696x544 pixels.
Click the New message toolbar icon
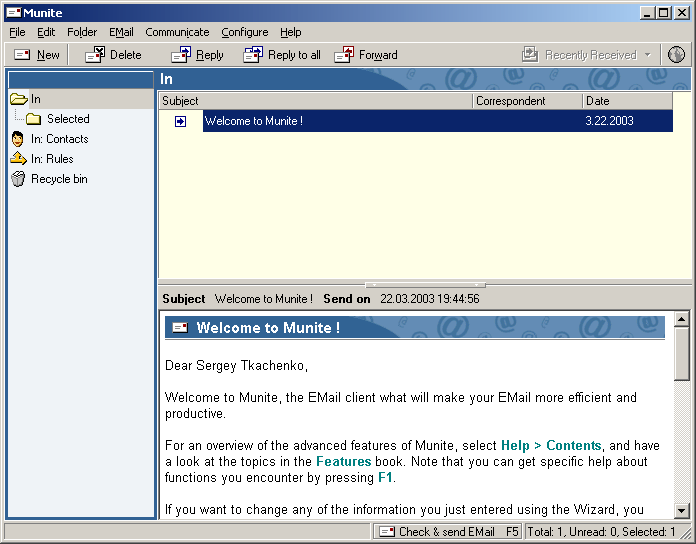(x=22, y=55)
